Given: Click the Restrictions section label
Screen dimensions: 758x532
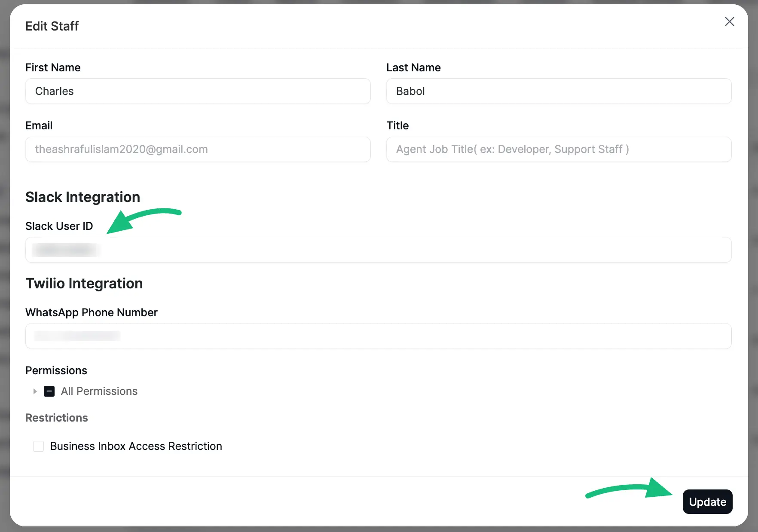Looking at the screenshot, I should [56, 417].
